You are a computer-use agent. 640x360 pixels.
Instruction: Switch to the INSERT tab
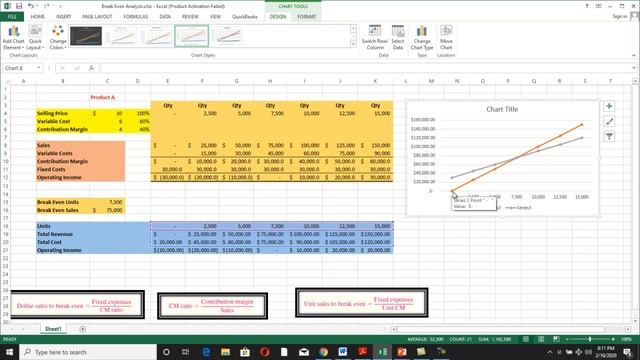[63, 17]
